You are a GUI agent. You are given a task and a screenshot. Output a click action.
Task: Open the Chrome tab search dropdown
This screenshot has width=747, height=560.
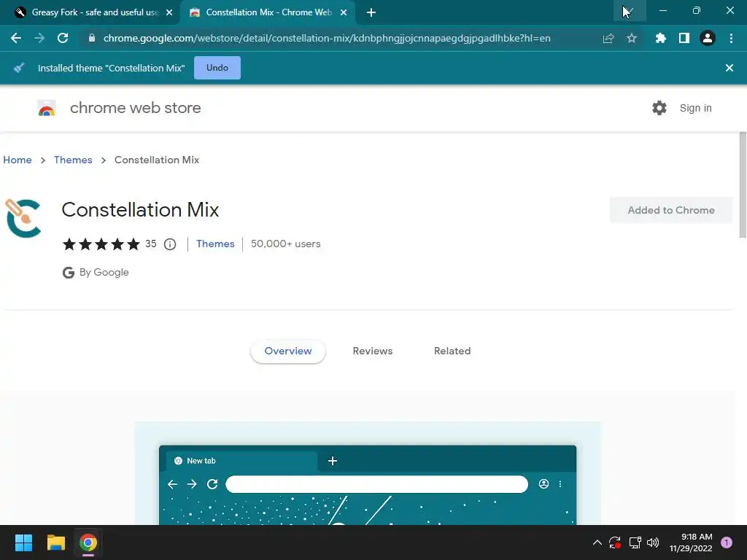[x=630, y=11]
